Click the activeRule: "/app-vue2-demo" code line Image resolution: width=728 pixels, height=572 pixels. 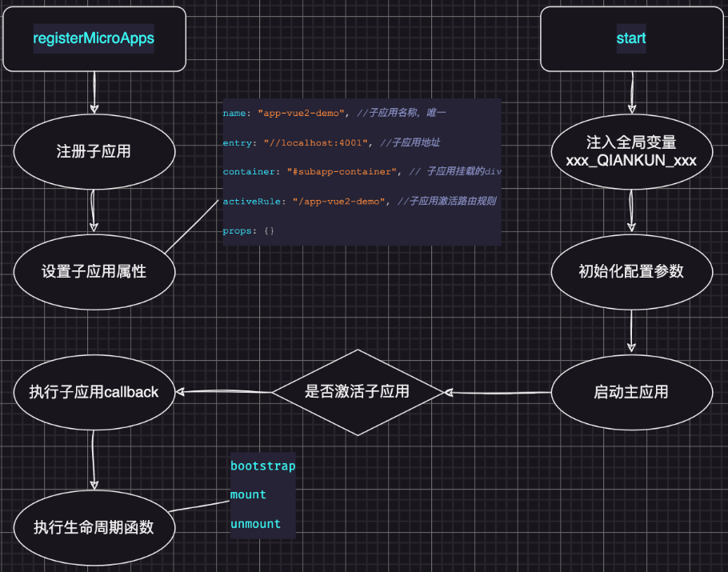click(360, 201)
